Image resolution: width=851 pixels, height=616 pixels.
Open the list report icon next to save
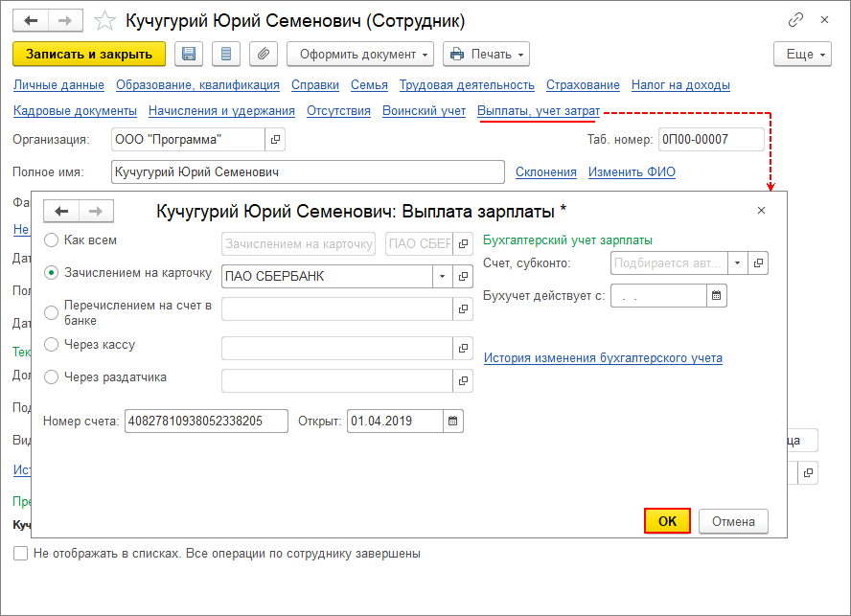[226, 55]
